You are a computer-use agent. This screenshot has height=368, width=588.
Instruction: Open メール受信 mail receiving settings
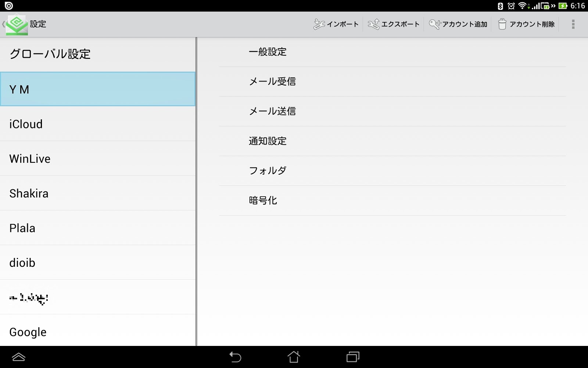point(392,82)
